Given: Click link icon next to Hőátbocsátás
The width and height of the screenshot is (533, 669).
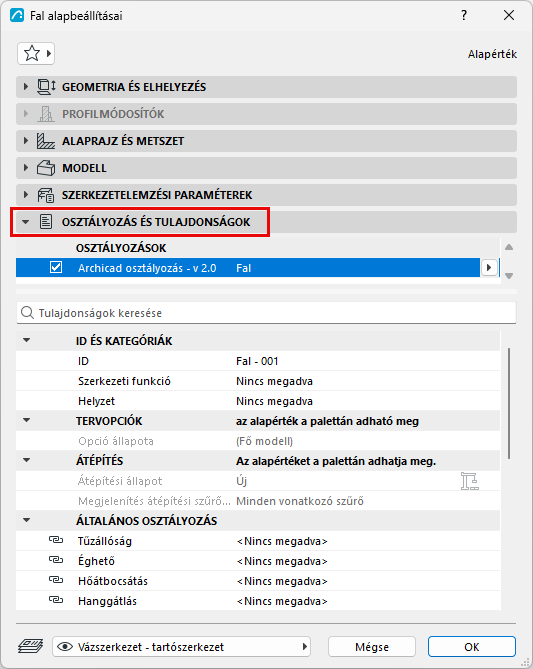Looking at the screenshot, I should (56, 581).
